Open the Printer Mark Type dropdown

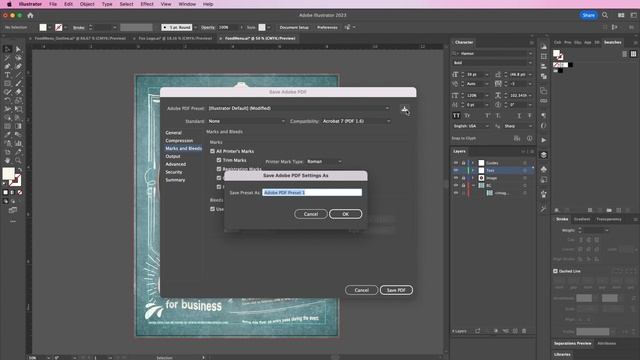point(324,162)
